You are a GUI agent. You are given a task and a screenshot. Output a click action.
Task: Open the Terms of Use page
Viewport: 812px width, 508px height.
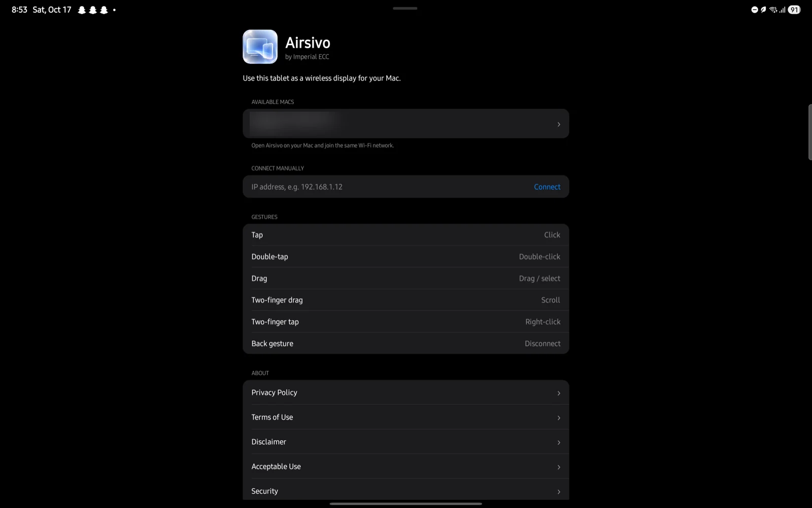tap(406, 417)
